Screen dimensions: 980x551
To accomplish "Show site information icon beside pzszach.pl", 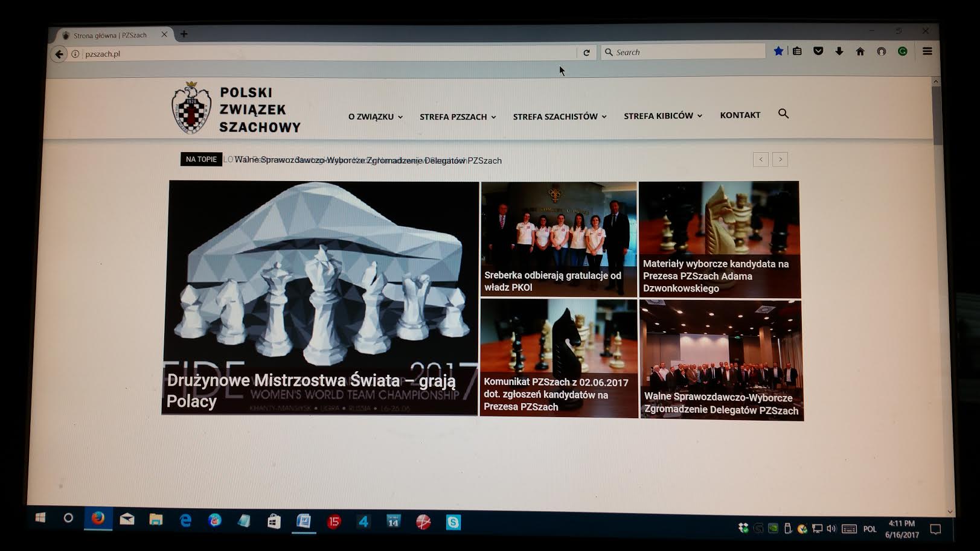I will (75, 54).
